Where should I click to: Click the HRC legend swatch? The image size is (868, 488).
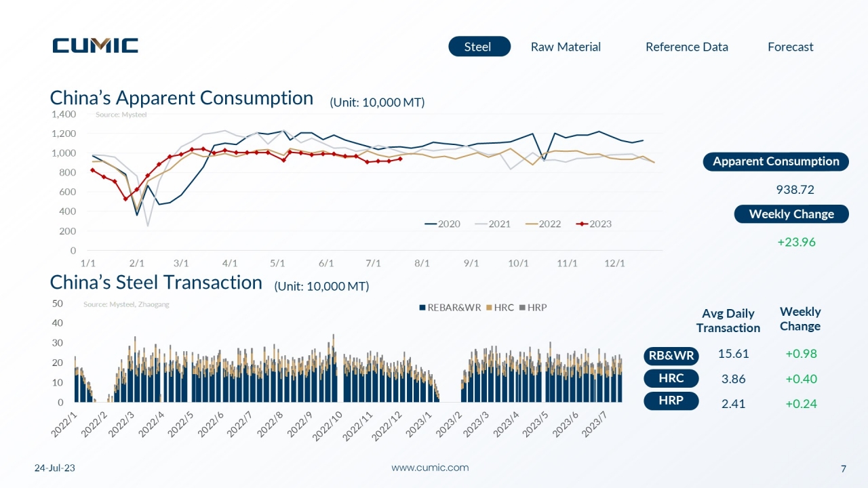tap(490, 308)
